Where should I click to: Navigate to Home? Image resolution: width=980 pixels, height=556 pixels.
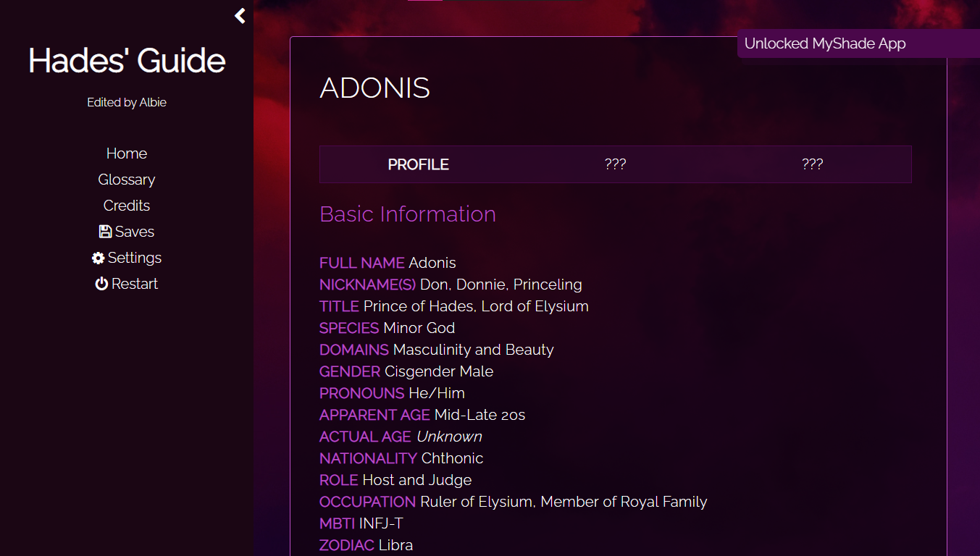pos(126,153)
